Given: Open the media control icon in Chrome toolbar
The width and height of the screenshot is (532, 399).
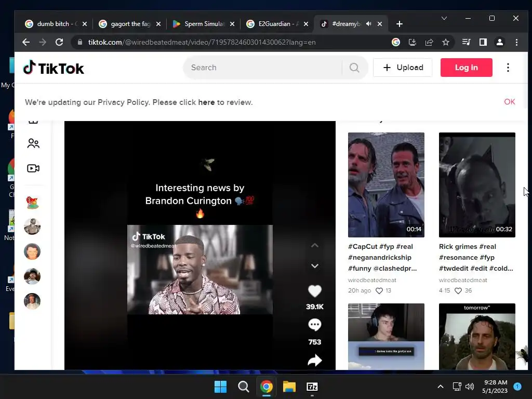Looking at the screenshot, I should [x=466, y=42].
